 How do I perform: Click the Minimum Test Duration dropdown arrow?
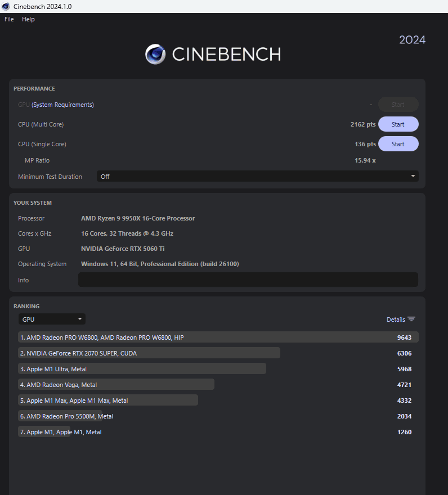413,176
